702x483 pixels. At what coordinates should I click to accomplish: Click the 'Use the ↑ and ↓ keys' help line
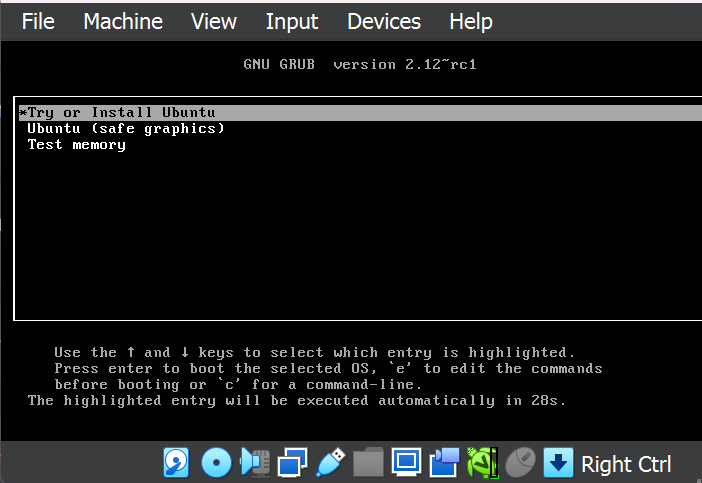[314, 352]
